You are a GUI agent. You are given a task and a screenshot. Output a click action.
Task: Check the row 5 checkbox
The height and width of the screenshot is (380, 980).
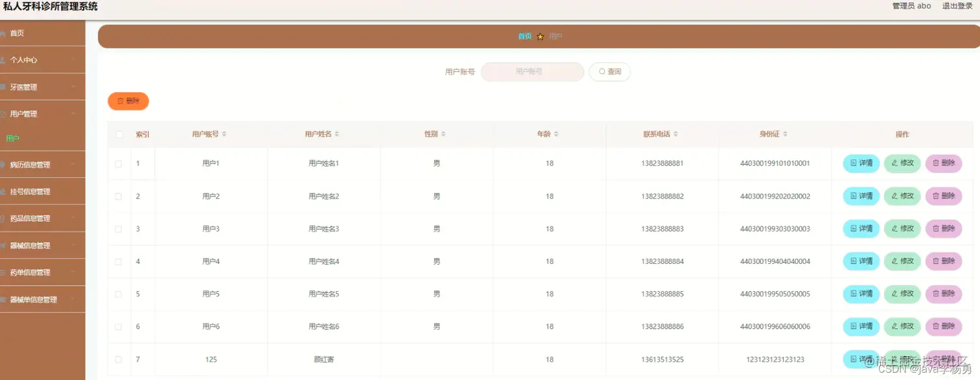click(x=119, y=294)
